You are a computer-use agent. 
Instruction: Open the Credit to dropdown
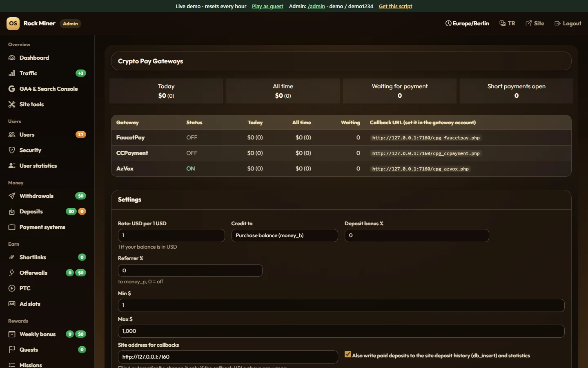coord(285,236)
